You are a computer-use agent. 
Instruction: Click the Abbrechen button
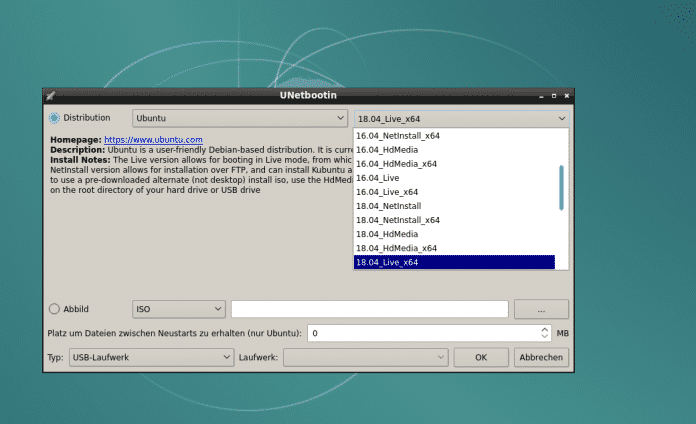pyautogui.click(x=541, y=357)
